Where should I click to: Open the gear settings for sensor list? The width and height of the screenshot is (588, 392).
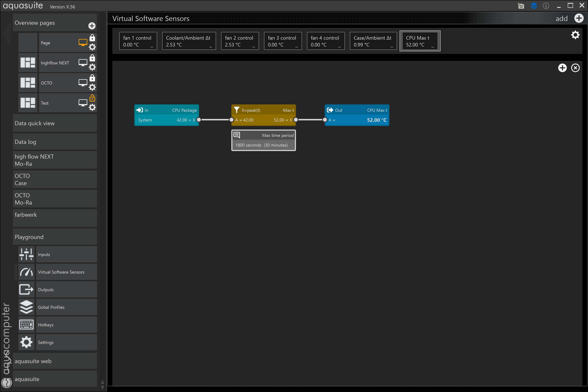575,35
